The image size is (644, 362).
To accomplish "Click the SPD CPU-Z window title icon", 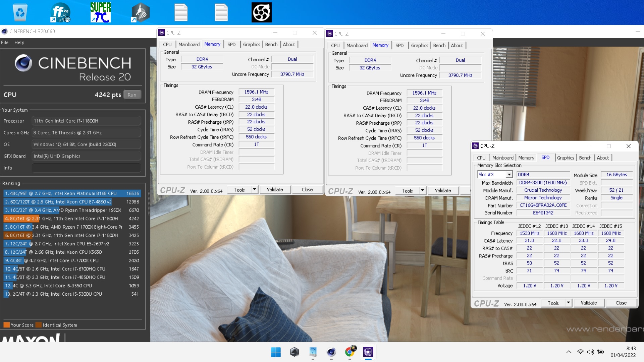I will tap(475, 146).
